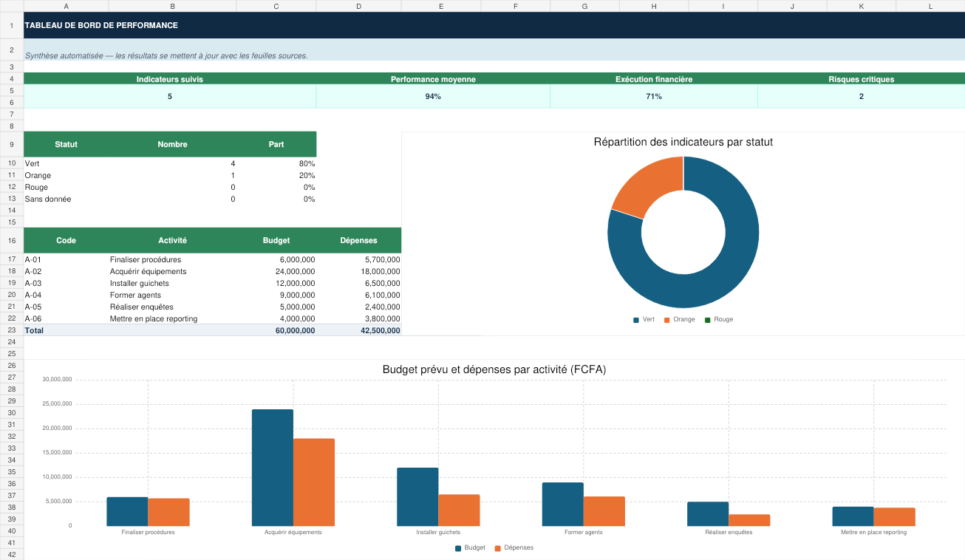Click the 'Total' row label
The height and width of the screenshot is (560, 965).
point(67,330)
